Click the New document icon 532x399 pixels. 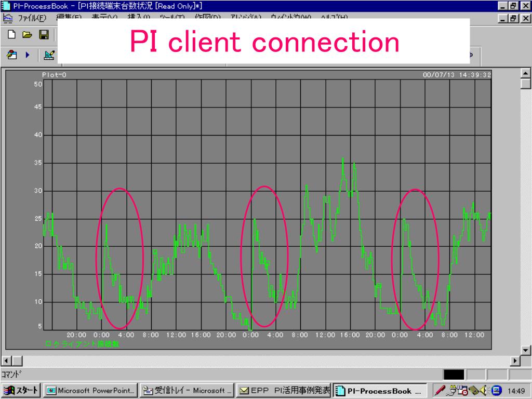[11, 35]
